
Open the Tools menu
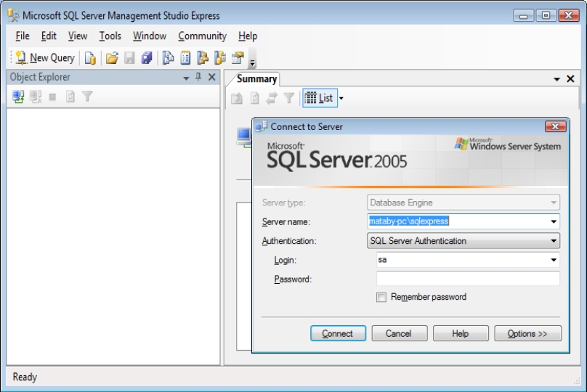pos(110,36)
